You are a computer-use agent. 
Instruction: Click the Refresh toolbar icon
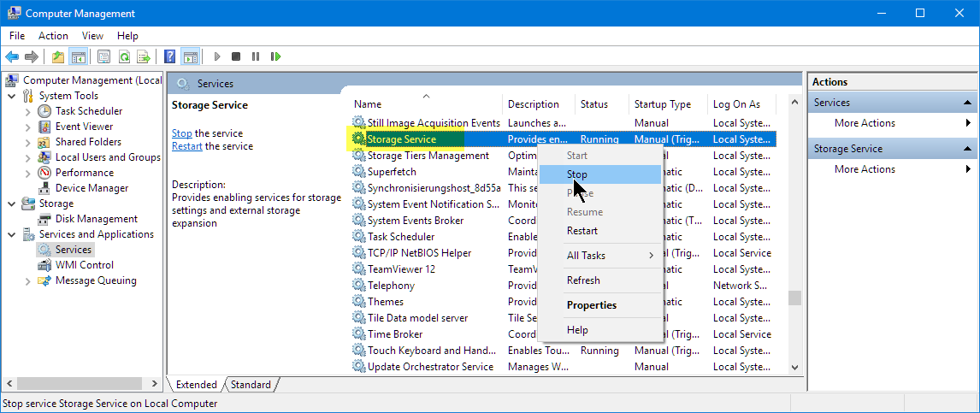point(124,56)
